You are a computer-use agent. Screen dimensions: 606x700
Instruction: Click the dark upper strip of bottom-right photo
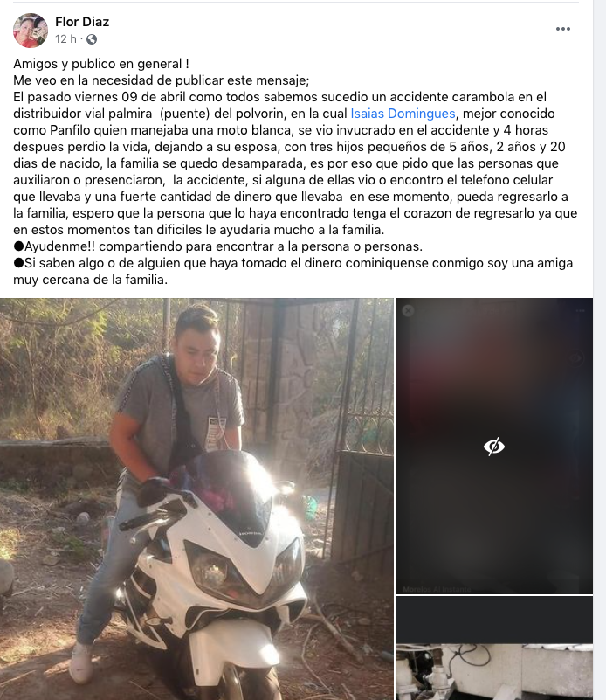(x=494, y=620)
